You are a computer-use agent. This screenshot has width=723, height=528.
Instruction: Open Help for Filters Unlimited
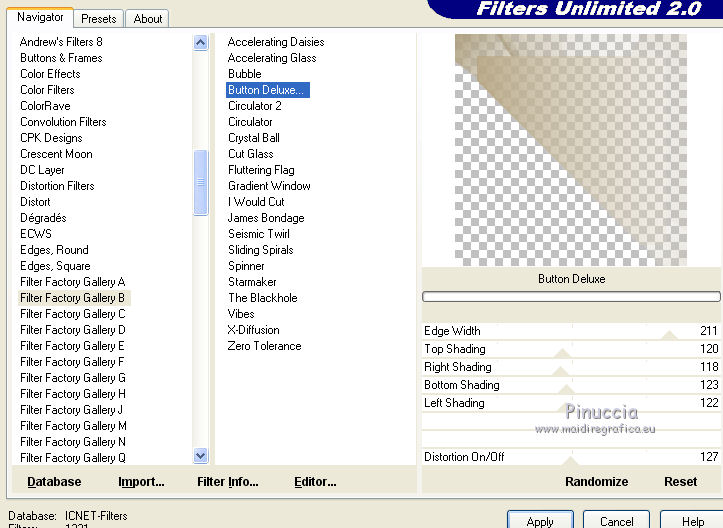(692, 521)
